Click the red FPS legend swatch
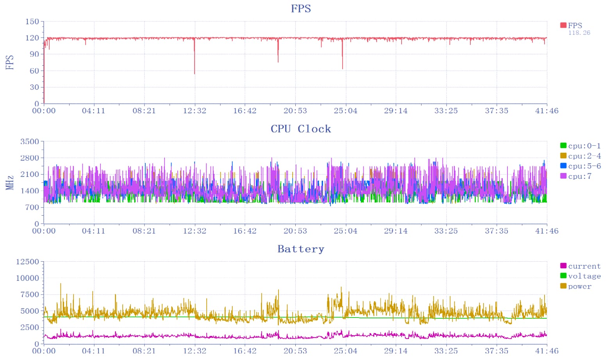This screenshot has width=609, height=364. coord(563,25)
